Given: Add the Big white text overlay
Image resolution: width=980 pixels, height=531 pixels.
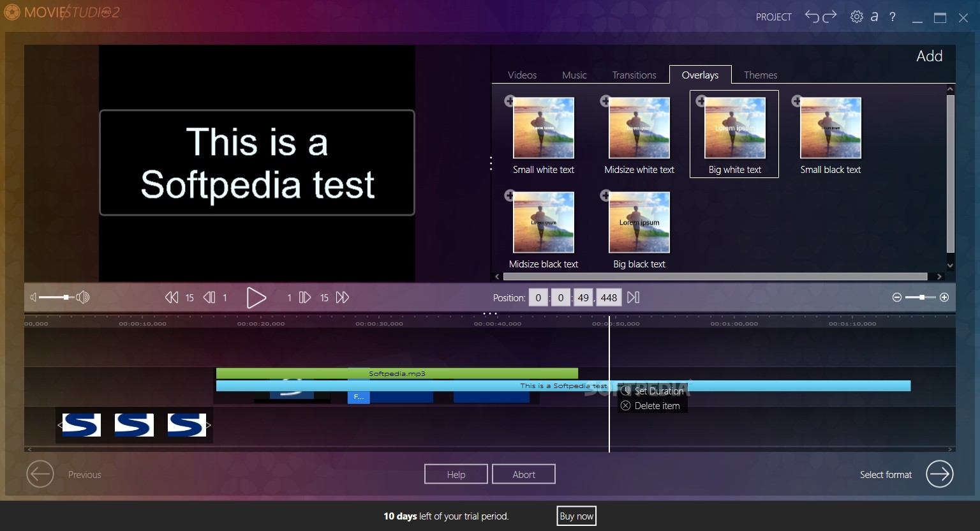Looking at the screenshot, I should click(x=701, y=101).
